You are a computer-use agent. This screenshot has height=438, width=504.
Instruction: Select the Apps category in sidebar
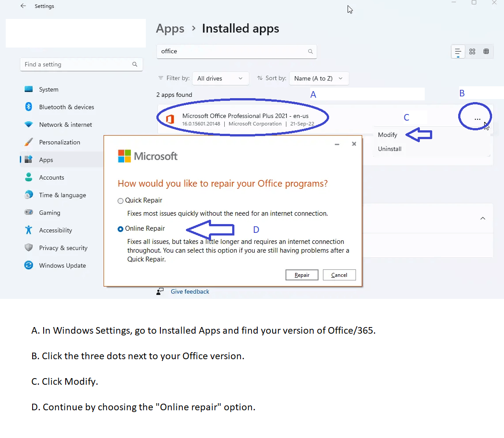click(x=62, y=160)
